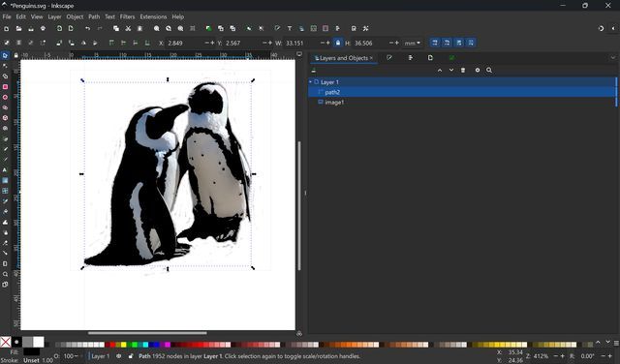
Task: Select the Ellipse tool
Action: (x=5, y=97)
